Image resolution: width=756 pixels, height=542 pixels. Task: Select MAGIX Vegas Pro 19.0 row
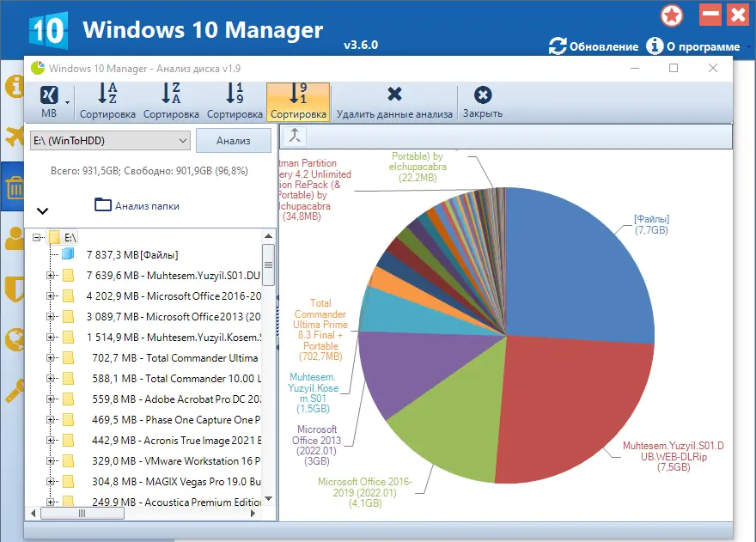(176, 482)
